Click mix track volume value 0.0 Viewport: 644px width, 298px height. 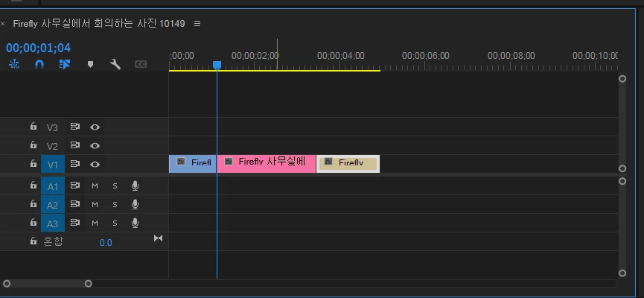(x=106, y=243)
